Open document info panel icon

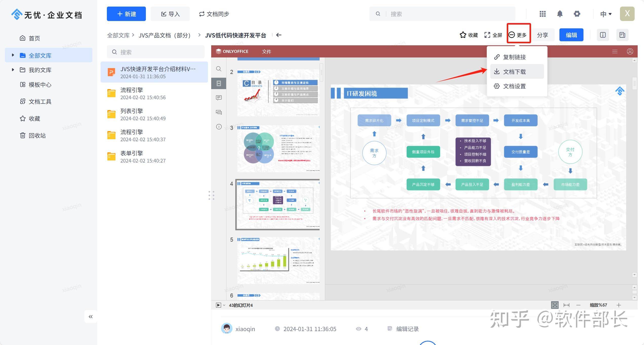(603, 35)
